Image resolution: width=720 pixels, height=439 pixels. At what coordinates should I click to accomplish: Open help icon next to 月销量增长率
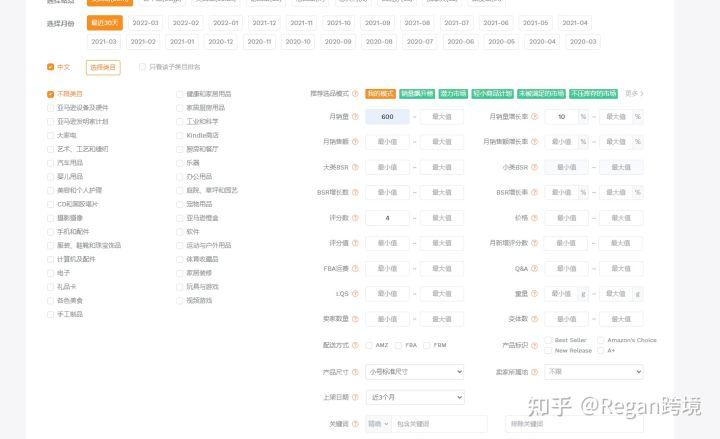pos(534,117)
